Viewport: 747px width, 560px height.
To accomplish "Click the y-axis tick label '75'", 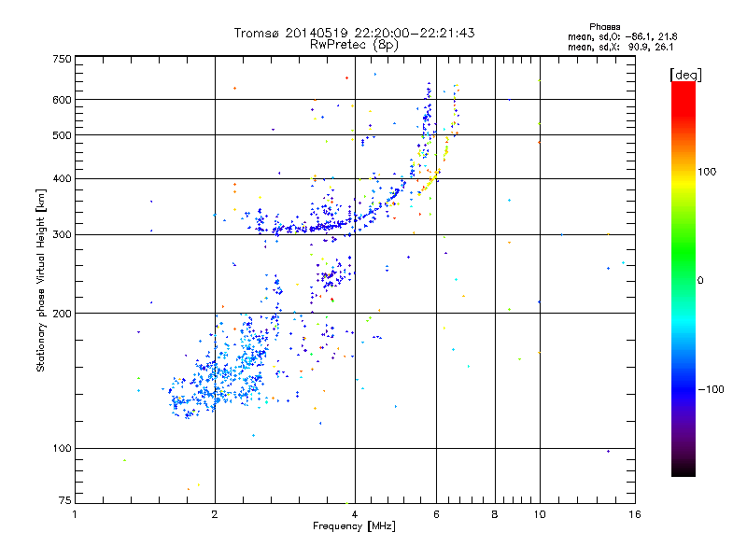I will [x=65, y=500].
